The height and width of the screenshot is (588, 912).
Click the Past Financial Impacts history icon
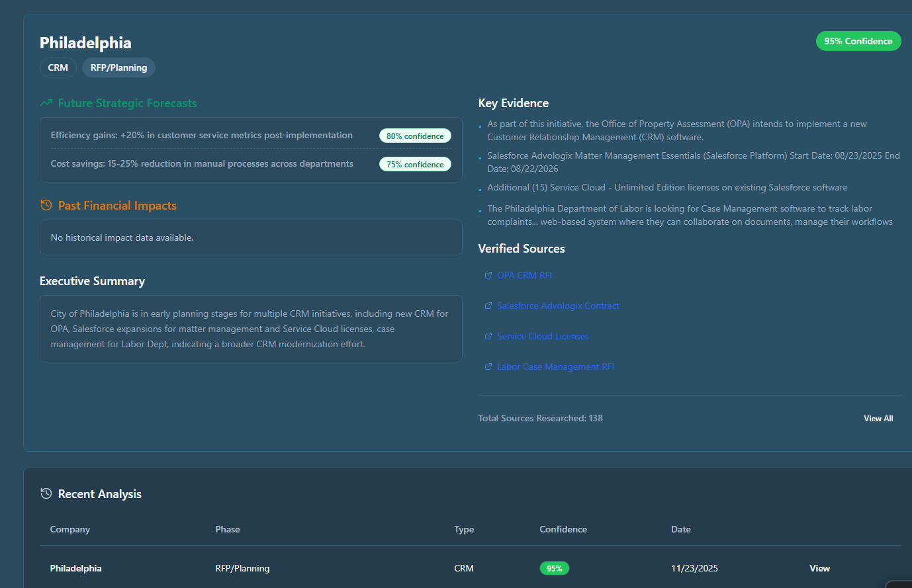46,206
